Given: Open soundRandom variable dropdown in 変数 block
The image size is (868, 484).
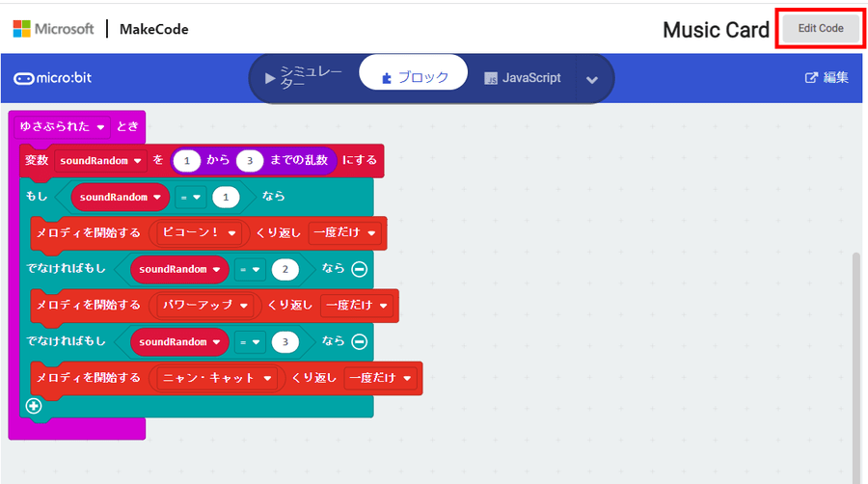Looking at the screenshot, I should (100, 161).
